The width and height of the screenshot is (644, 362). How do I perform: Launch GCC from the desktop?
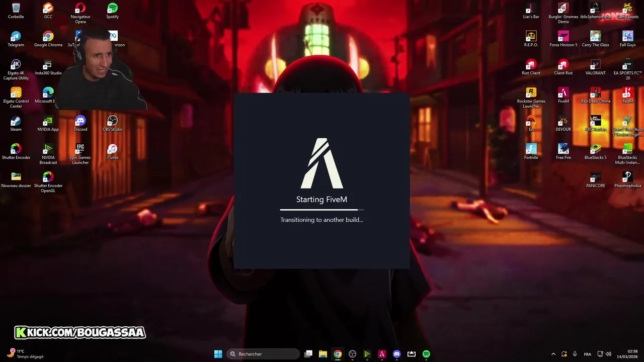tap(48, 11)
